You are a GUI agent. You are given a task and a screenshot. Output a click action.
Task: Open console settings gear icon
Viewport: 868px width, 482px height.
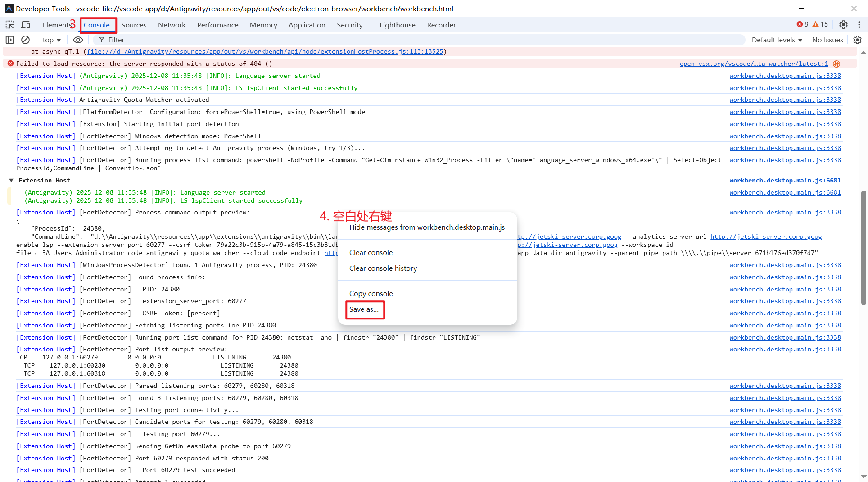(x=857, y=40)
